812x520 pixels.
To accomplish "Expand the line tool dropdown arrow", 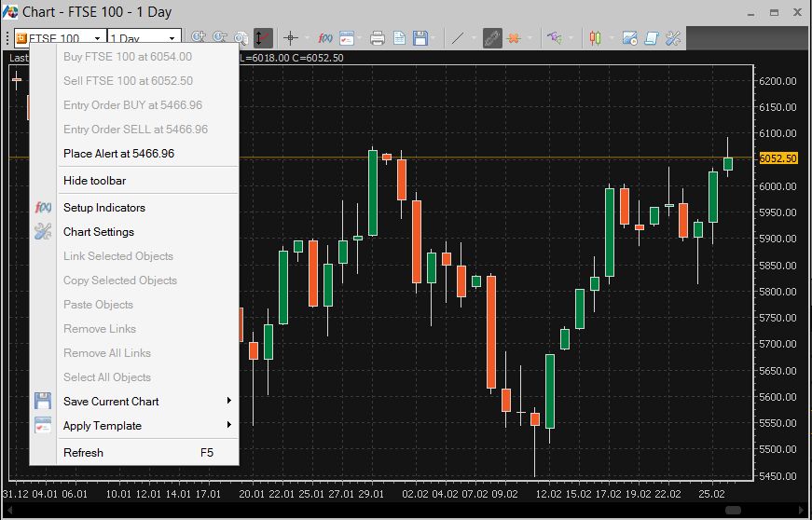I will coord(473,38).
